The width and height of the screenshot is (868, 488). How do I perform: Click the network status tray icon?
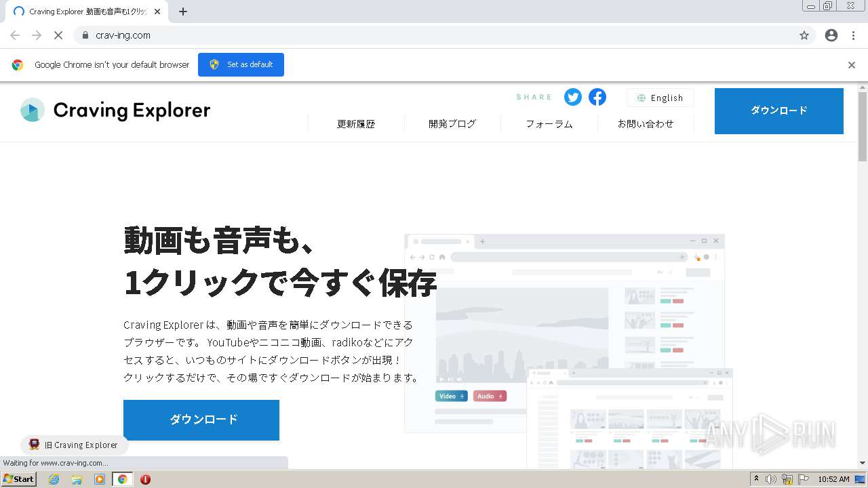click(787, 479)
